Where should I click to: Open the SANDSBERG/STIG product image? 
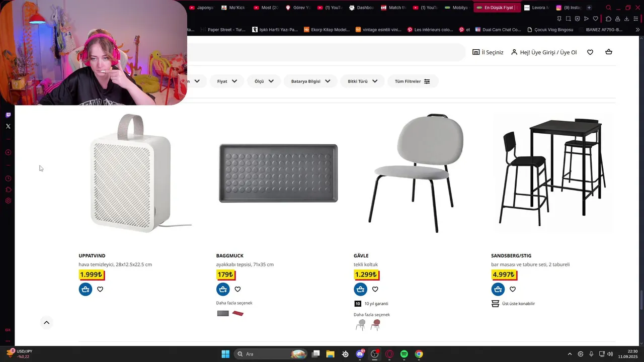point(552,172)
